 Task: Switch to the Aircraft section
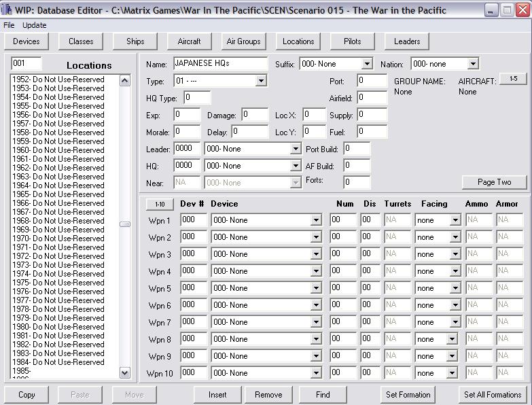[x=190, y=41]
